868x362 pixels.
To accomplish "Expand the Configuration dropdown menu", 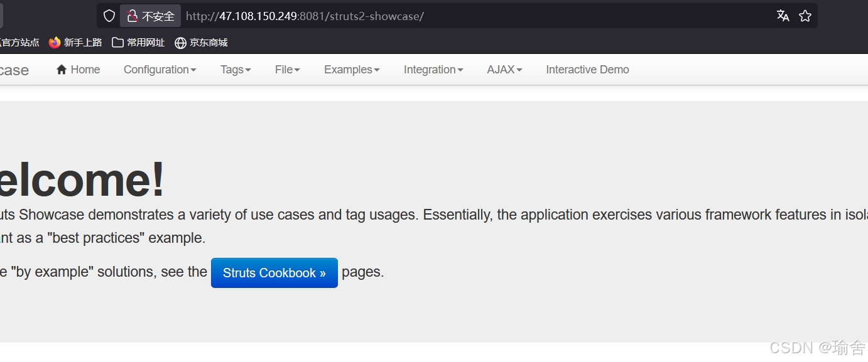I will [x=160, y=70].
